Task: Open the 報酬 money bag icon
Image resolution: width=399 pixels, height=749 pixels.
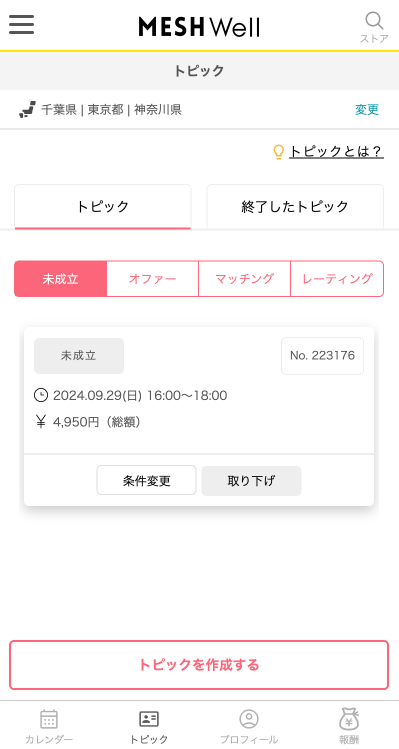Action: click(x=349, y=719)
